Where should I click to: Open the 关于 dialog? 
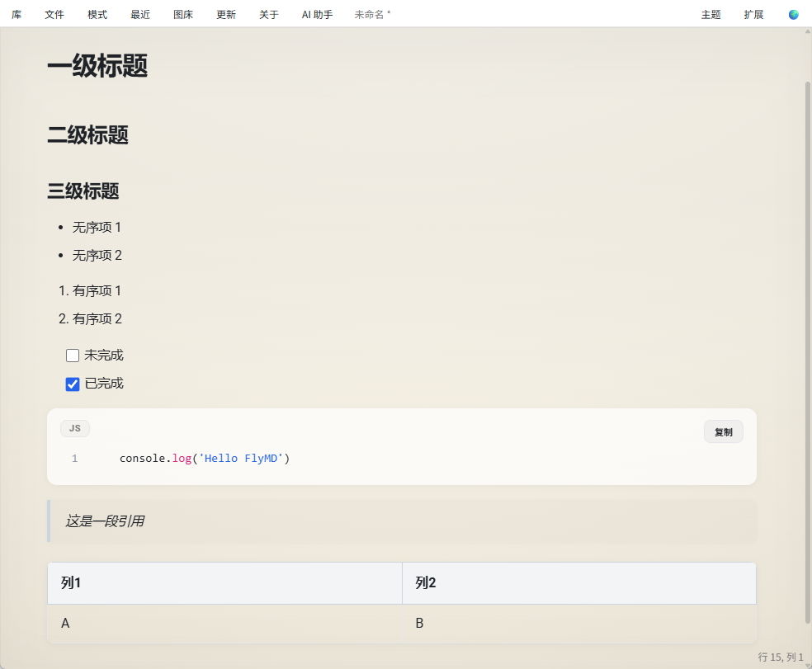(x=268, y=14)
